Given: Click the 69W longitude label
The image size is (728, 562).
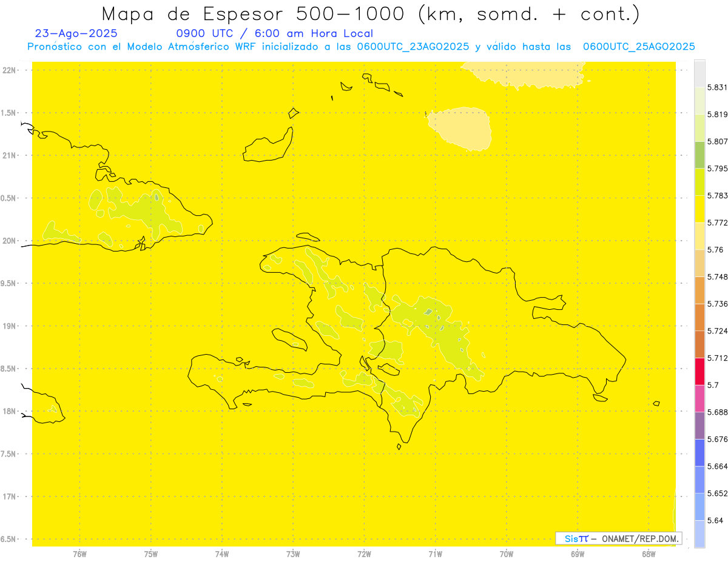Looking at the screenshot, I should pos(578,554).
